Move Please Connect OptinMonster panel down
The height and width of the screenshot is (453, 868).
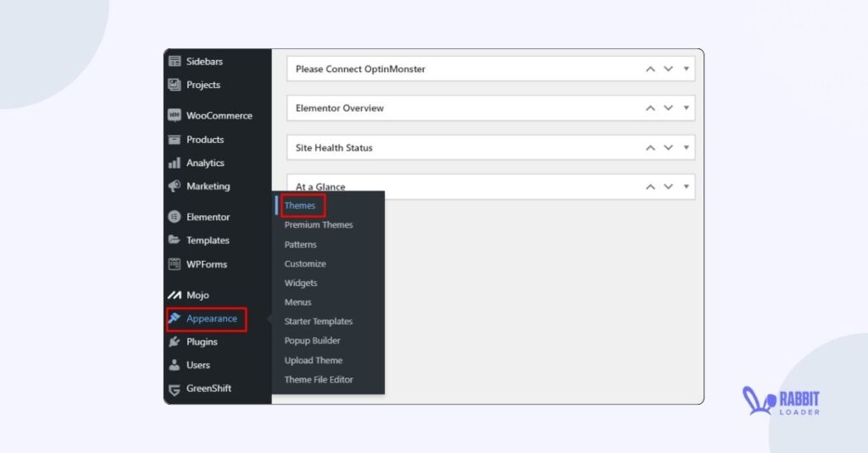coord(668,69)
